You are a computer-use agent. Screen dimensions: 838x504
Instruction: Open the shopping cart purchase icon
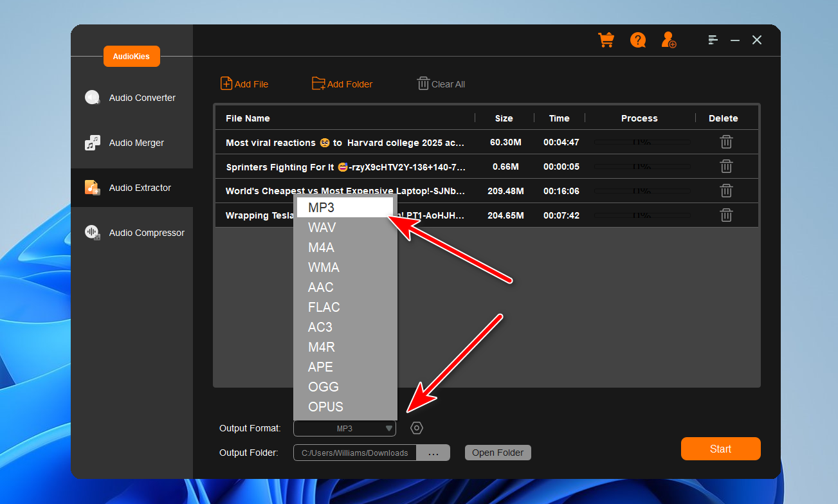tap(606, 40)
